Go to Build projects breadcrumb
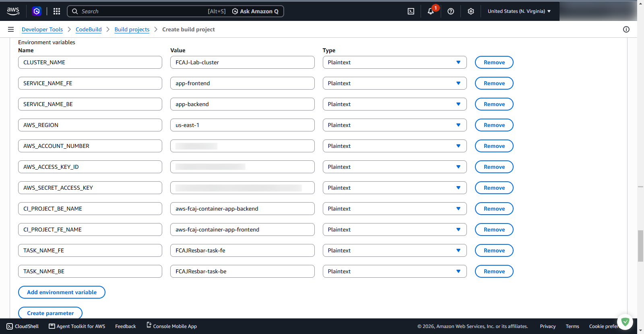 tap(132, 29)
